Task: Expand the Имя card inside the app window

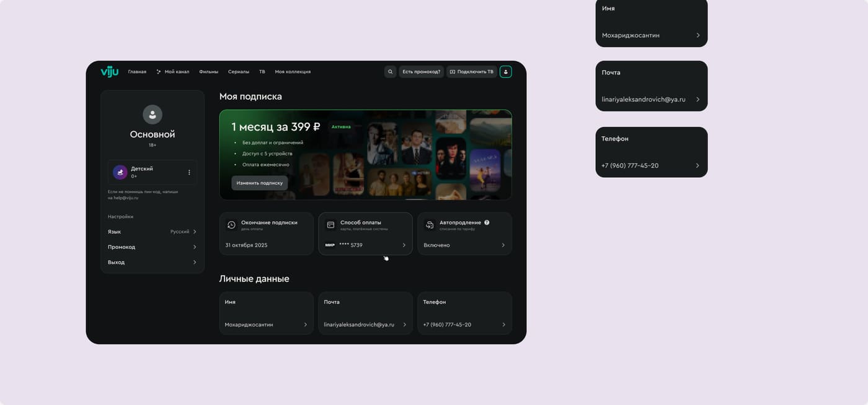Action: click(267, 313)
